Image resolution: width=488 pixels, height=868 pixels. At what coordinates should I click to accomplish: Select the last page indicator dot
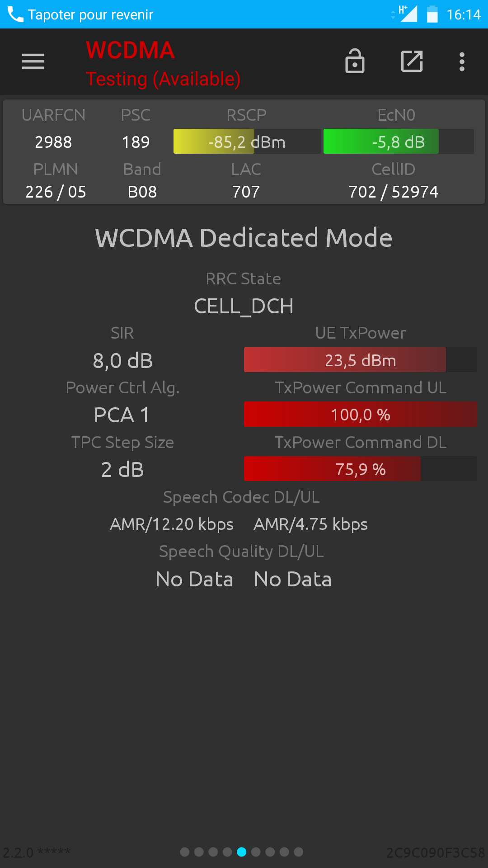pyautogui.click(x=299, y=852)
